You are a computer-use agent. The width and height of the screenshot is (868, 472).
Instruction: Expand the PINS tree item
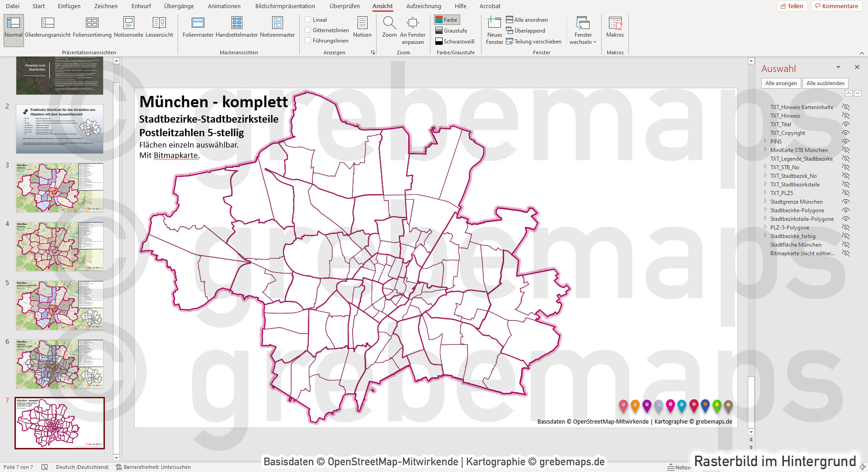764,141
